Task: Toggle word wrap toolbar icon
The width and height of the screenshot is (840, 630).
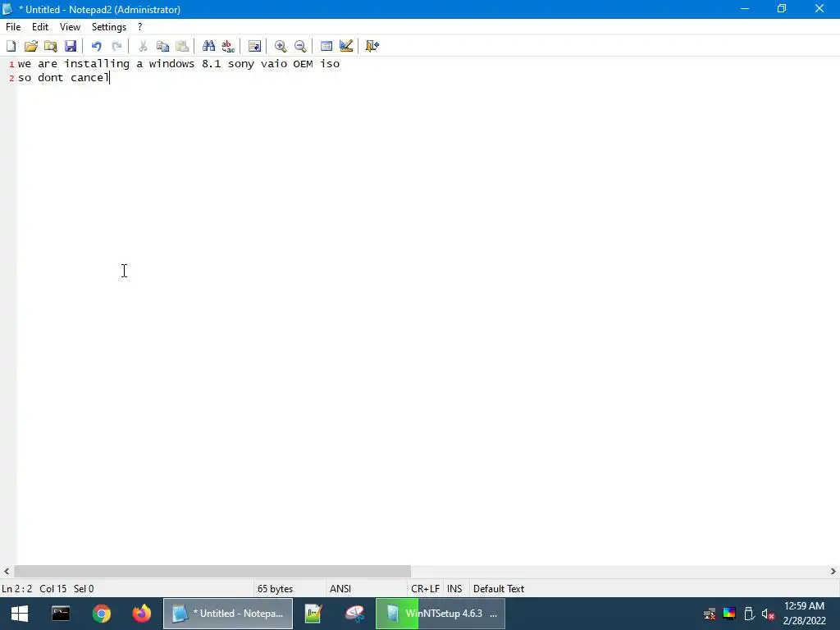Action: pos(254,46)
